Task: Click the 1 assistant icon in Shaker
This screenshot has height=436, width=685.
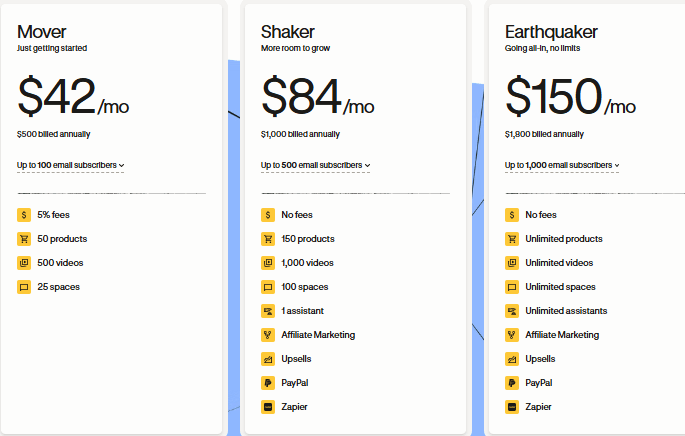Action: tap(268, 311)
